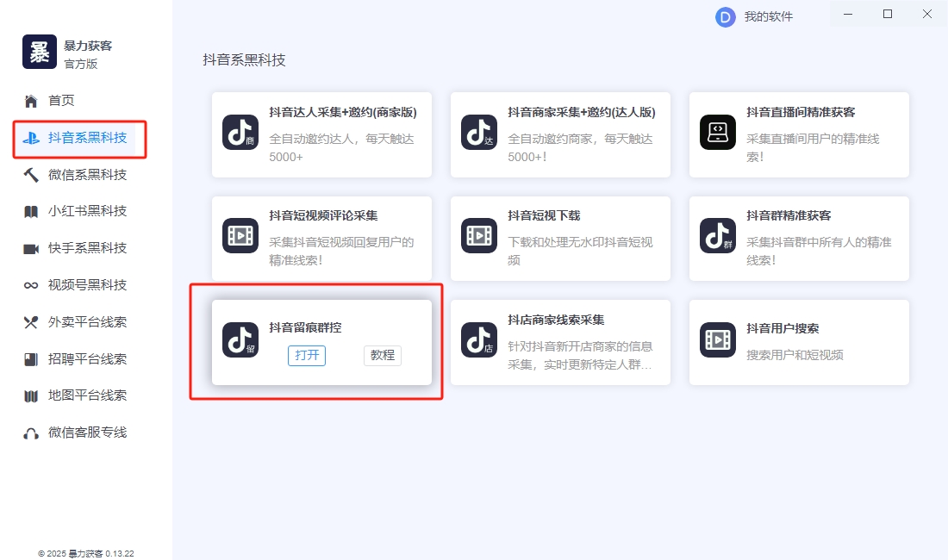Screen dimensions: 948x560
Task: Click the 暴力获客 app logo
Action: point(40,52)
